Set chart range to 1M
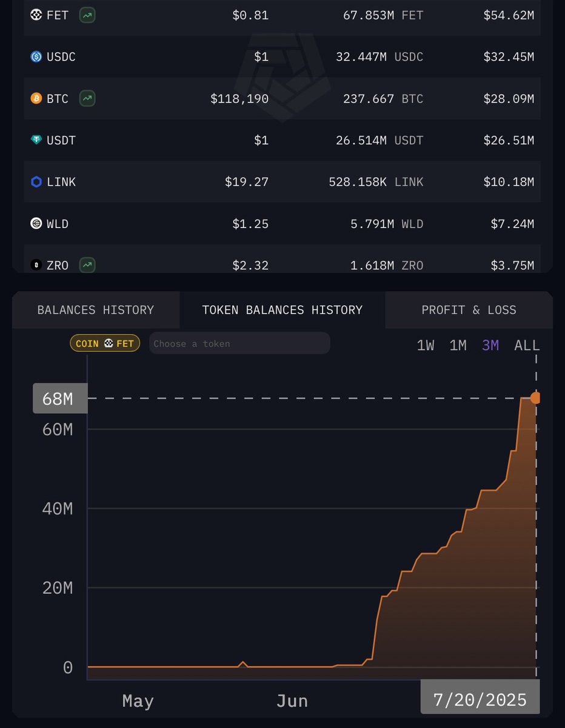 [458, 345]
